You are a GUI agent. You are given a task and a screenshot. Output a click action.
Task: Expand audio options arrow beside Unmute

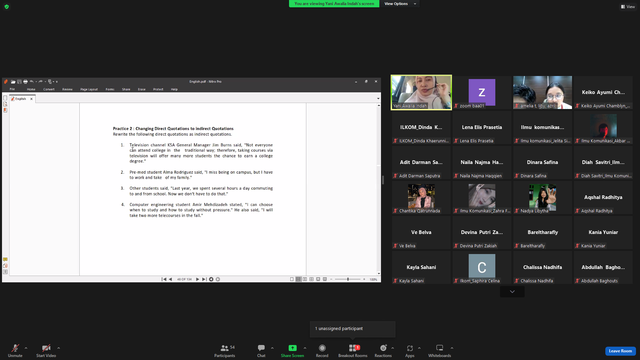coord(26,348)
